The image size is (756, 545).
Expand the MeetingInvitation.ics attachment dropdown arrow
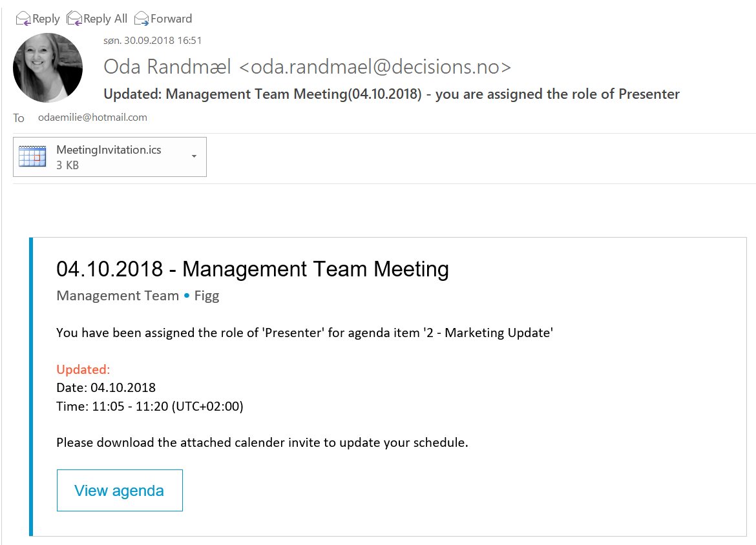194,156
